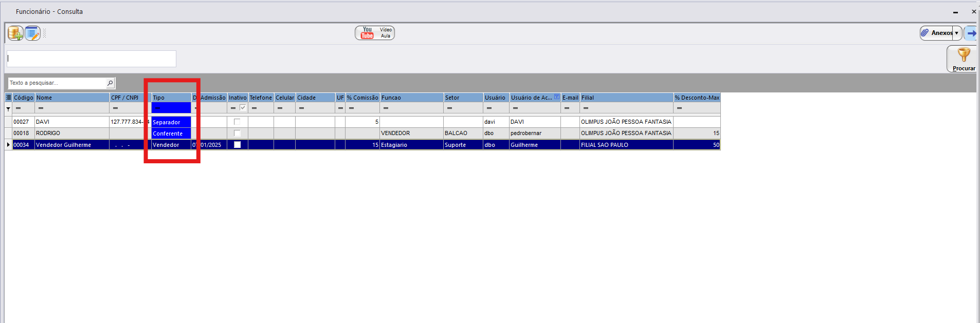
Task: Click the funnel filter row icon
Action: (x=8, y=109)
